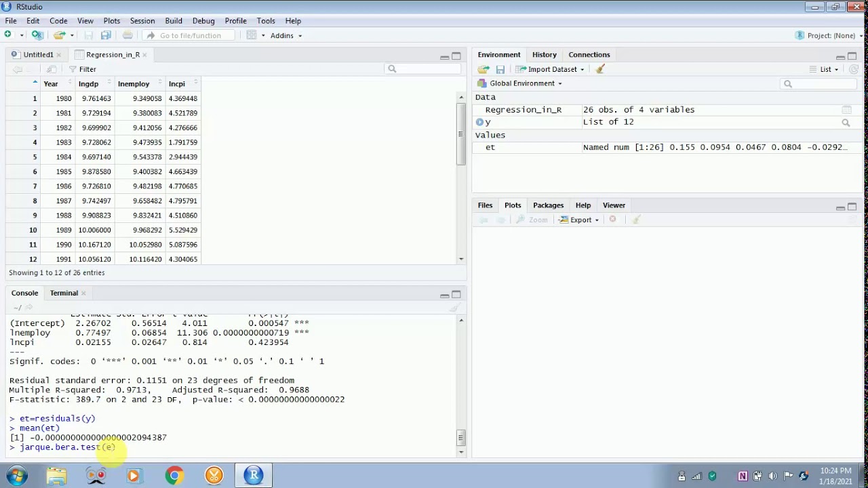The image size is (868, 488).
Task: Inspect y object with magnifier icon
Action: point(846,123)
